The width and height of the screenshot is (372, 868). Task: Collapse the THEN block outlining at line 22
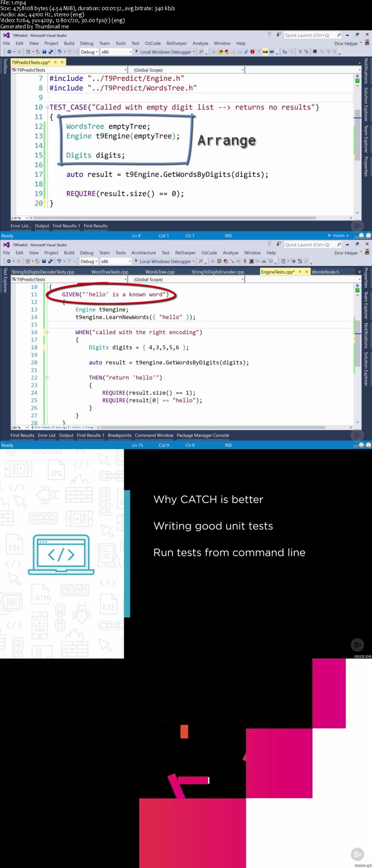46,377
